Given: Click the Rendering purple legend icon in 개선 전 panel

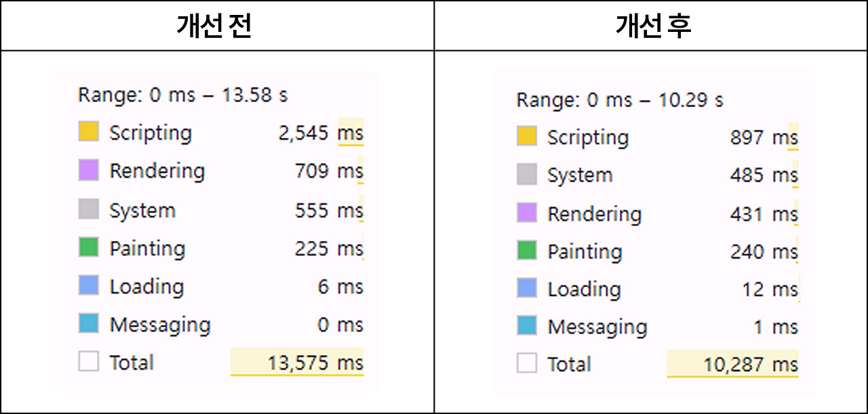Looking at the screenshot, I should tap(89, 171).
